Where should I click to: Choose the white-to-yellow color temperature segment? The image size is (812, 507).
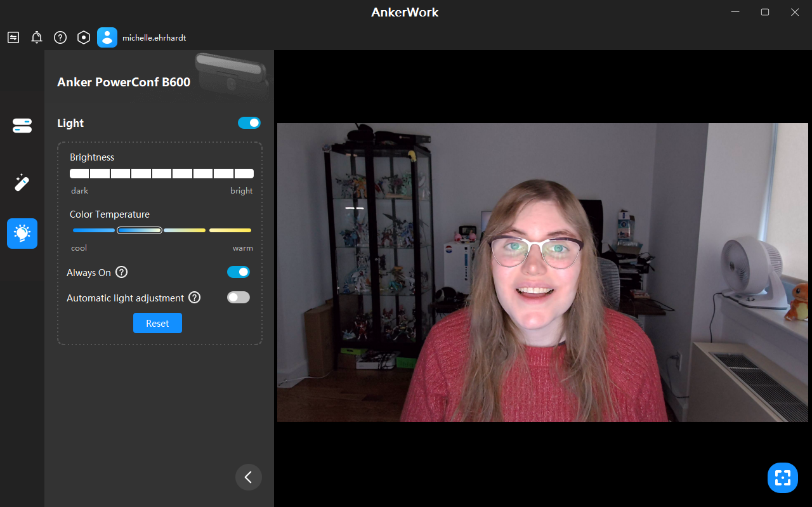[x=185, y=230]
